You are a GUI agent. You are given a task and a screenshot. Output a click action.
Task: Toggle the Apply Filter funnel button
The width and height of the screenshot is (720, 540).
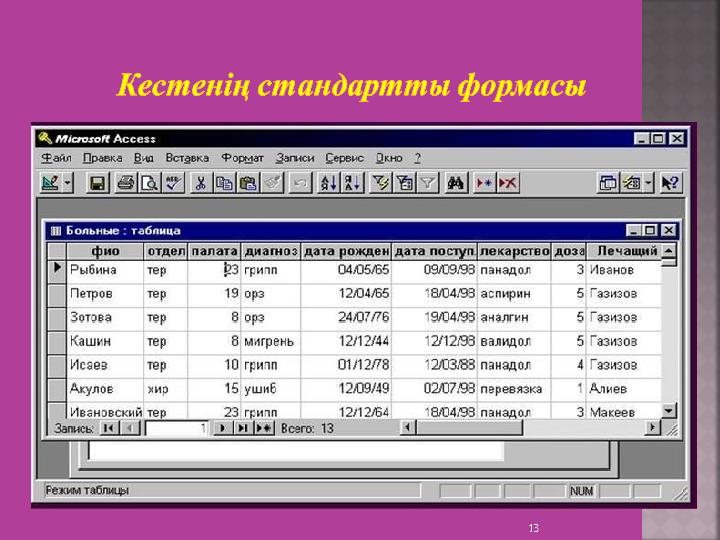pyautogui.click(x=428, y=183)
